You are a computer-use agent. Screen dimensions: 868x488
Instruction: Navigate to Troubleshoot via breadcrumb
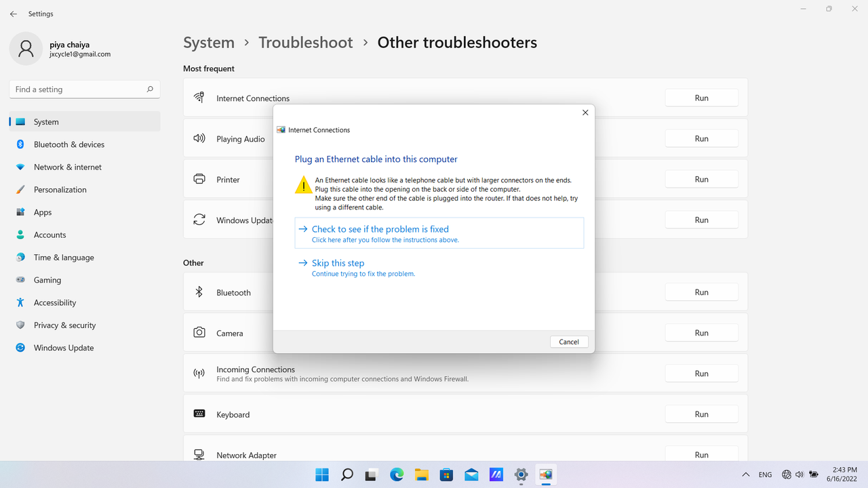pos(305,42)
